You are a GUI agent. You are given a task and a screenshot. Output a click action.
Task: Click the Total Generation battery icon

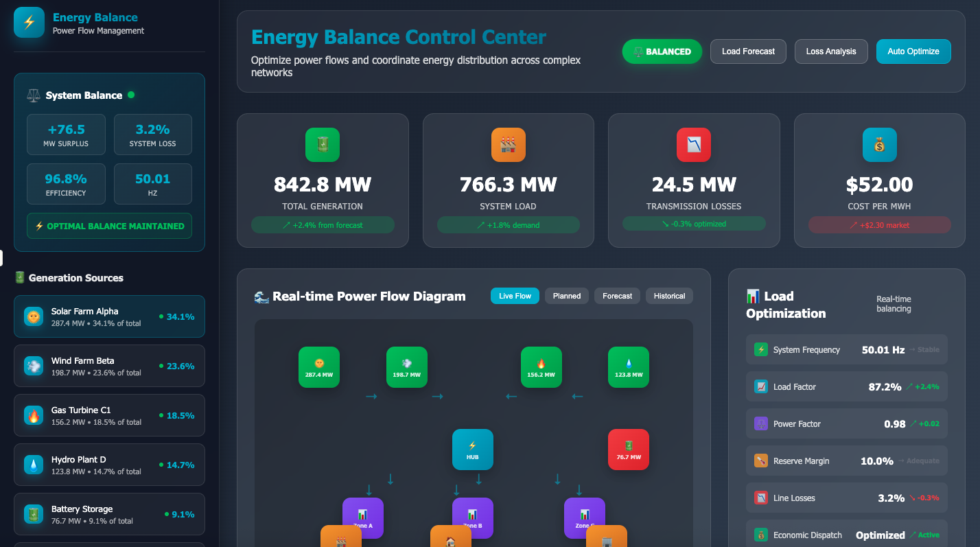[x=323, y=145]
